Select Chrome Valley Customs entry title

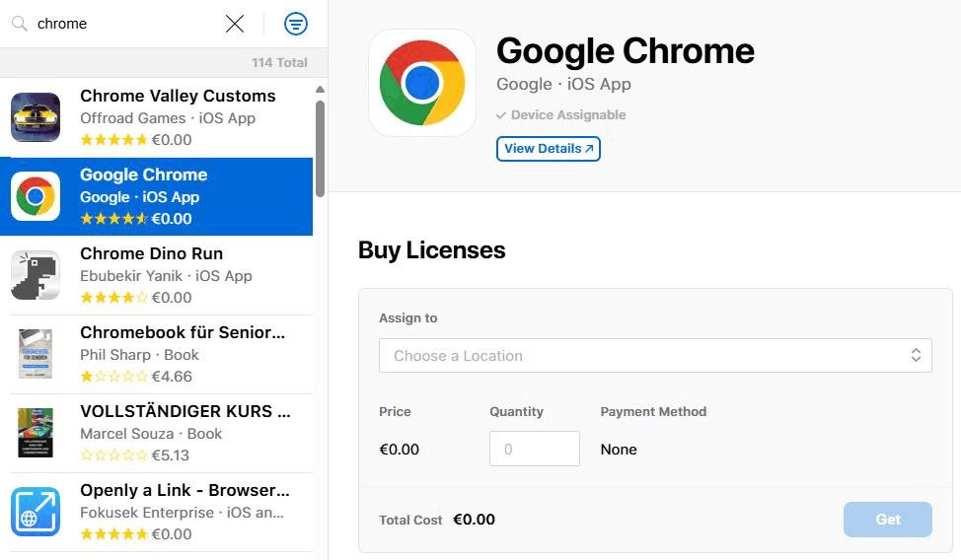coord(178,96)
